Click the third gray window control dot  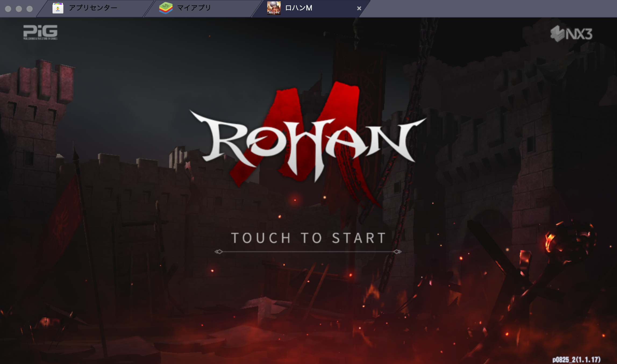click(x=30, y=9)
